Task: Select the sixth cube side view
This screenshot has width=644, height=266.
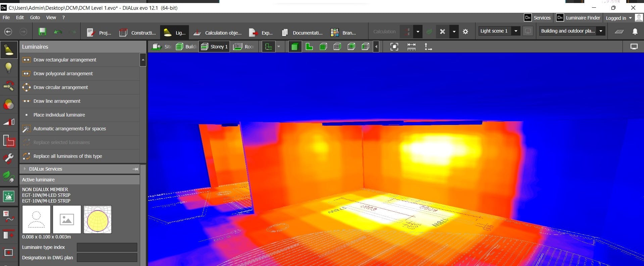Action: [365, 47]
